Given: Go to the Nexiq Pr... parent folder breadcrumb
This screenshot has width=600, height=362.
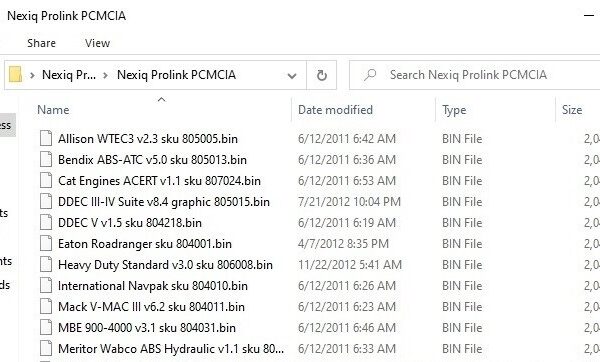Looking at the screenshot, I should pos(69,75).
